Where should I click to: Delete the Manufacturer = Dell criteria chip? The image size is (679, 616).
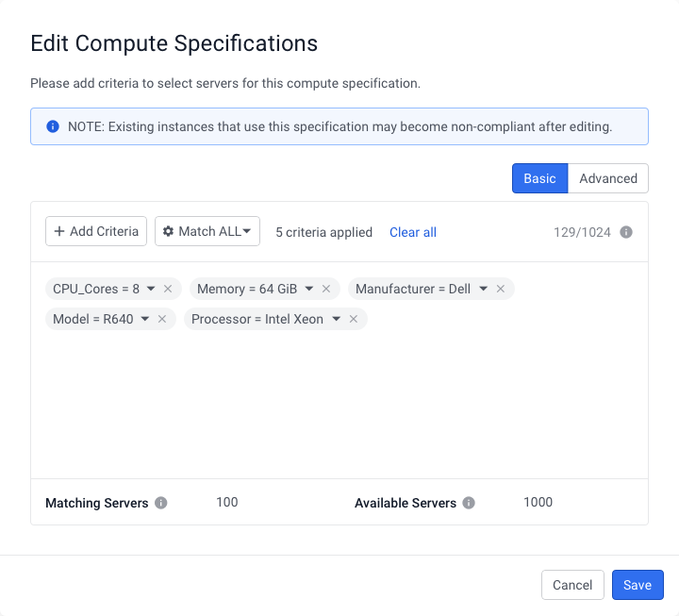[x=501, y=289]
